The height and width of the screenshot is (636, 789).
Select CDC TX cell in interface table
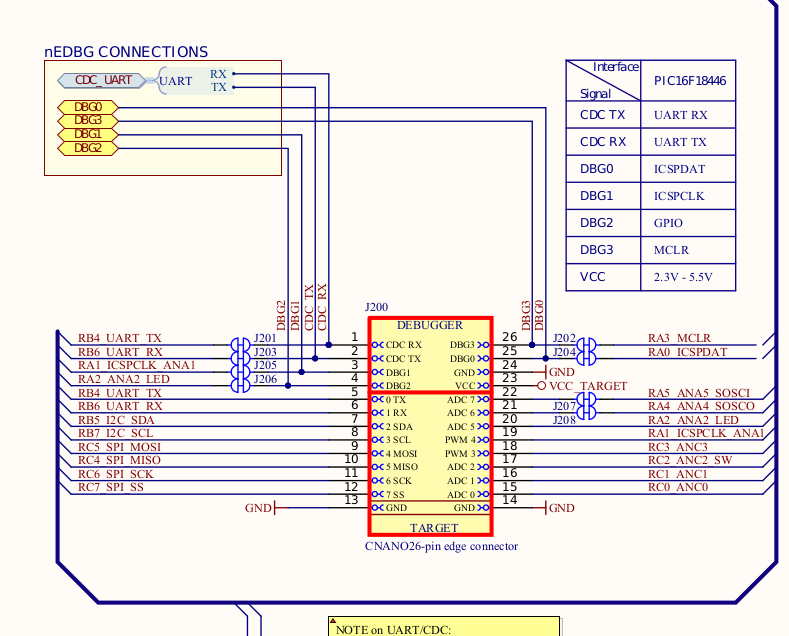point(603,115)
